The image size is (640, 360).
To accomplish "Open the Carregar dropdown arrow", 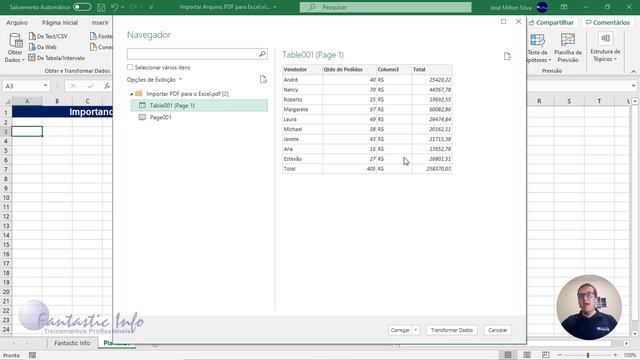I will pyautogui.click(x=416, y=330).
